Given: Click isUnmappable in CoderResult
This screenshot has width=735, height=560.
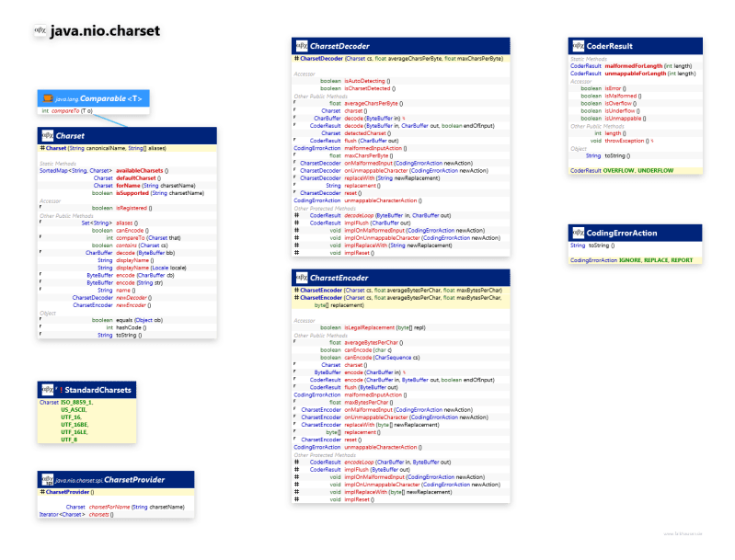Looking at the screenshot, I should tap(623, 119).
